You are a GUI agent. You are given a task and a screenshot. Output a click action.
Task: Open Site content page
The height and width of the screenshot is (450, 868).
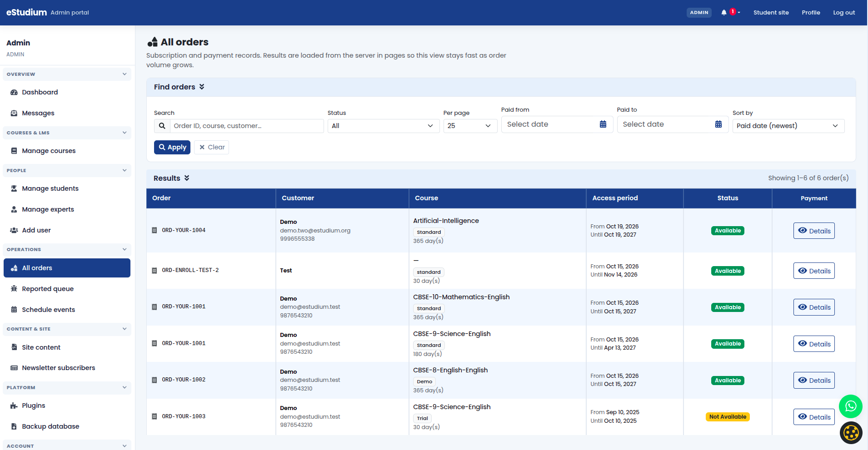pos(67,347)
